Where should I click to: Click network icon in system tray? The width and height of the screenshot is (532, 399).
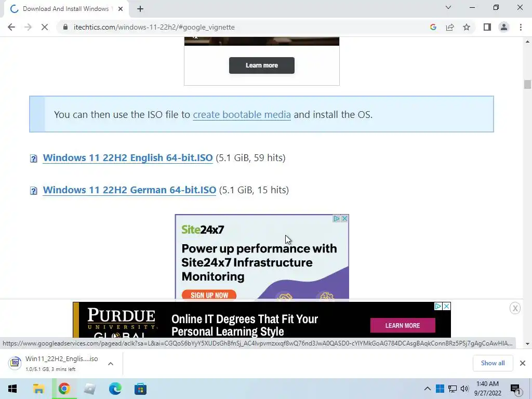[x=453, y=389]
